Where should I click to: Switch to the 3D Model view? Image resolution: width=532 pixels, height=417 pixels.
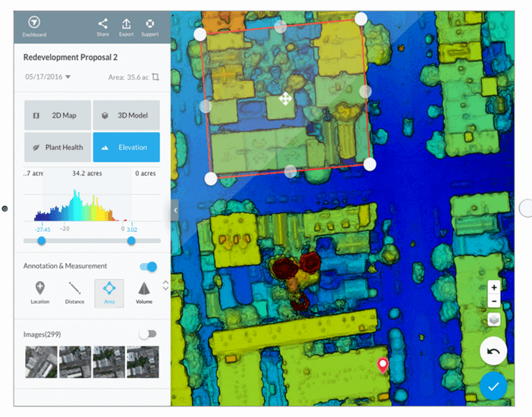click(x=126, y=115)
